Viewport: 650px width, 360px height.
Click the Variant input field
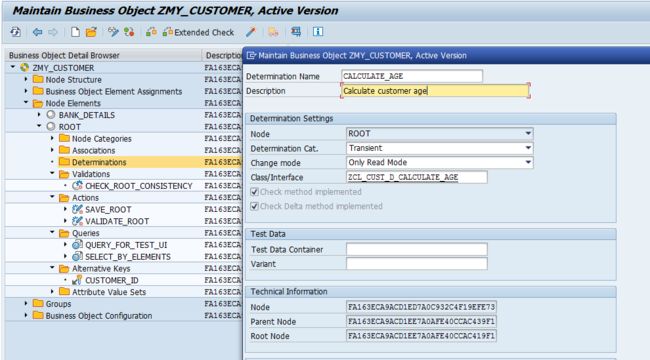[417, 264]
